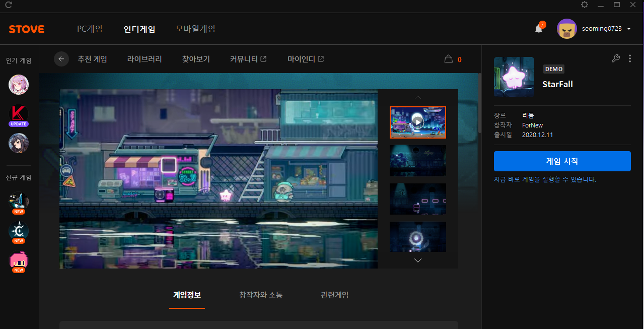Open the three-dot more options menu

[x=630, y=58]
